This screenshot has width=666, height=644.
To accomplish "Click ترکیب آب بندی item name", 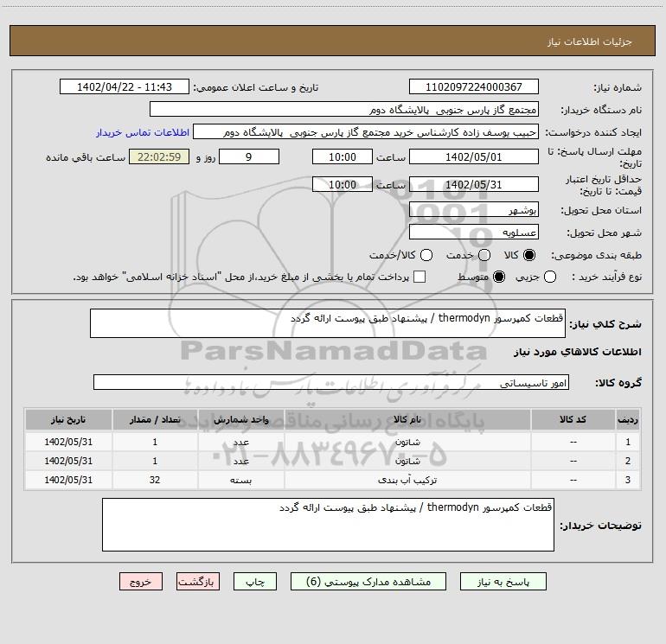I will [407, 480].
